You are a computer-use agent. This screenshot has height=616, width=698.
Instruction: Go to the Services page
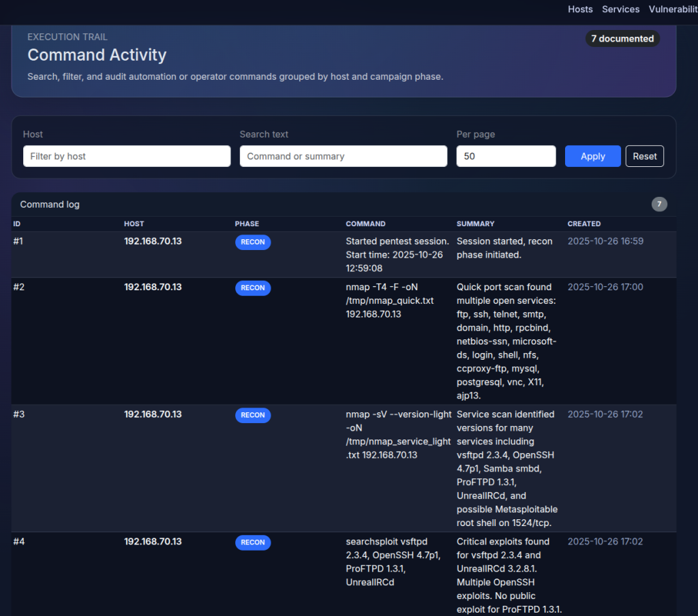click(620, 10)
